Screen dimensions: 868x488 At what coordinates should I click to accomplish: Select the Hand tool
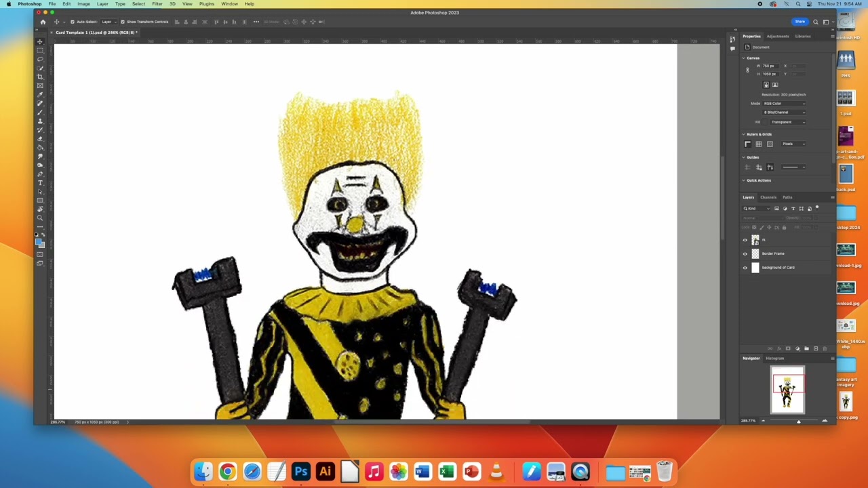(x=40, y=209)
